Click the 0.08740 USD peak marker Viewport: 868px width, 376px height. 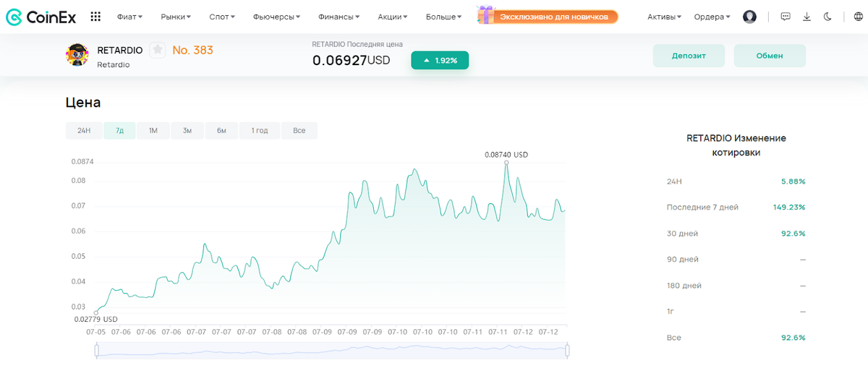pos(506,163)
